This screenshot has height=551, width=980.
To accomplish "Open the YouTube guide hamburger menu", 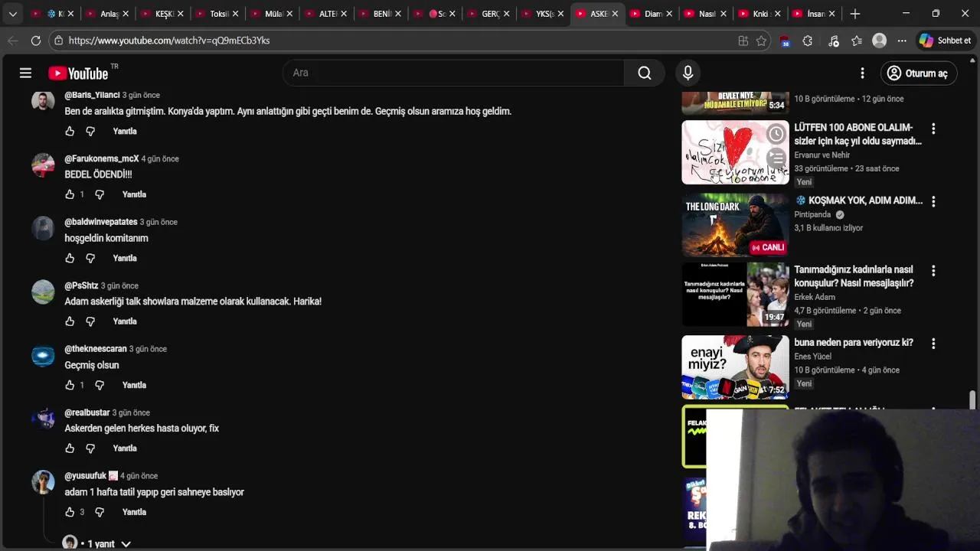I will click(25, 73).
